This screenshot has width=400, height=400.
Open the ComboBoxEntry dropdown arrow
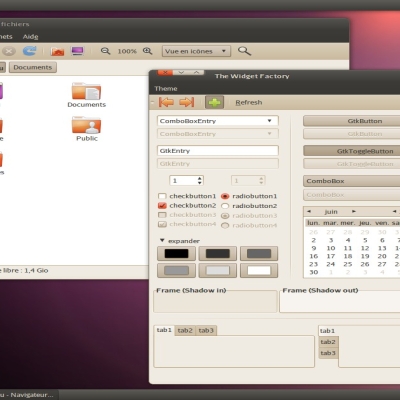click(269, 121)
